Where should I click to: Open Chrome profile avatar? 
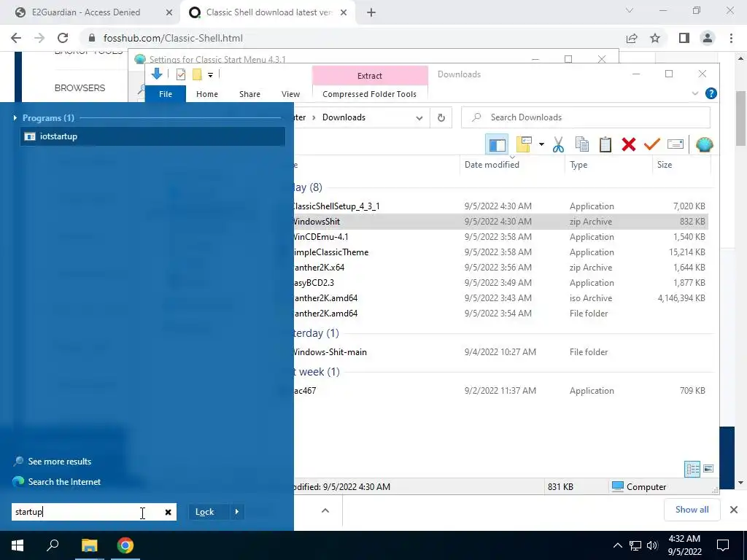(708, 38)
